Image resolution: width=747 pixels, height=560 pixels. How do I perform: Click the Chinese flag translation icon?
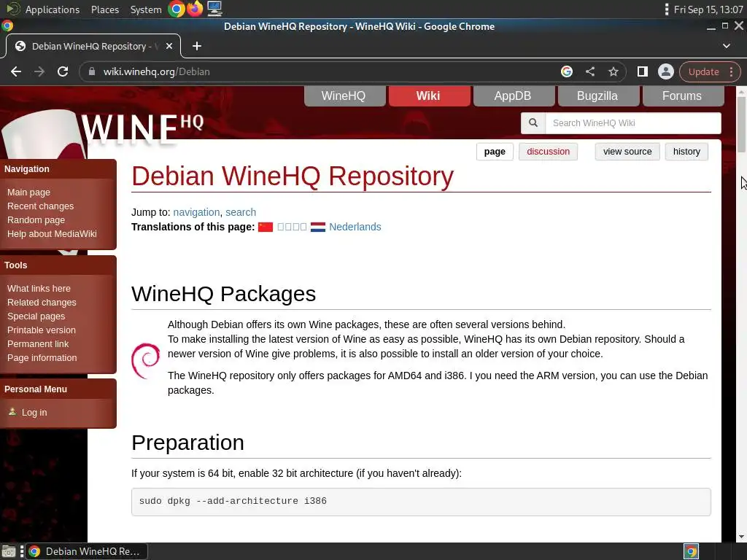pyautogui.click(x=266, y=227)
